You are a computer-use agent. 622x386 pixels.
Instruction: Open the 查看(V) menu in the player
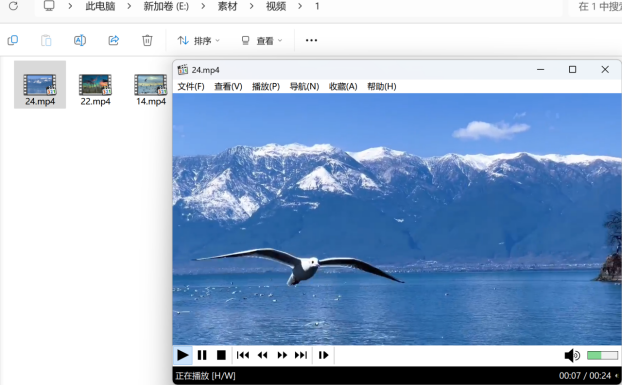click(x=228, y=86)
